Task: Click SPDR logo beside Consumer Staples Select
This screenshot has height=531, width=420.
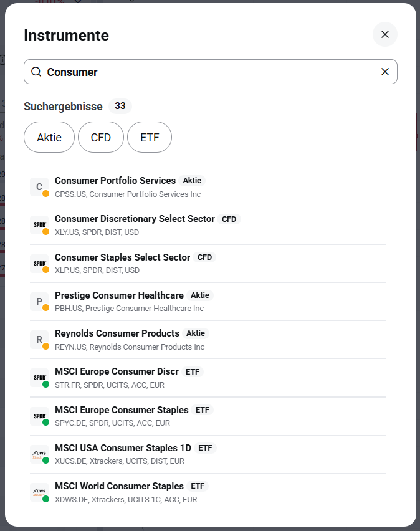Action: pos(39,264)
